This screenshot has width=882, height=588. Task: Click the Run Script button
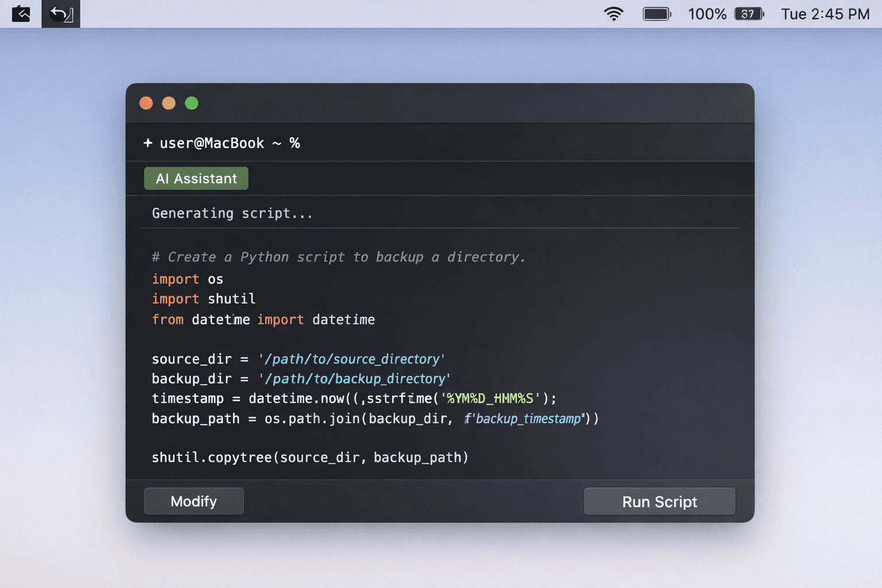659,501
